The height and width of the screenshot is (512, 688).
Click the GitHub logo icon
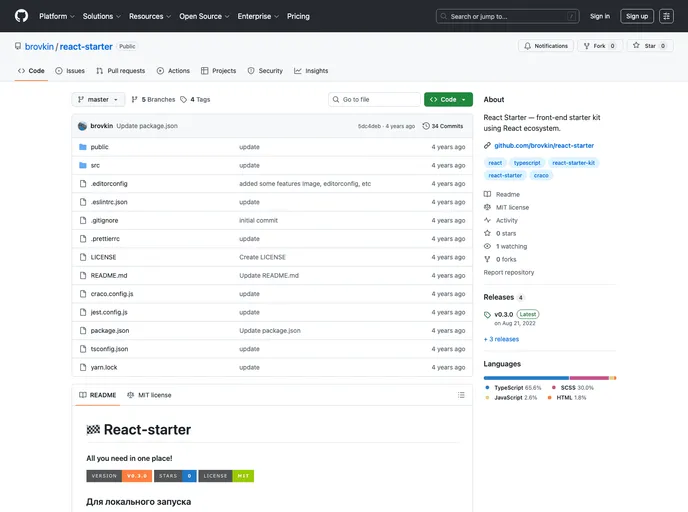pyautogui.click(x=21, y=16)
